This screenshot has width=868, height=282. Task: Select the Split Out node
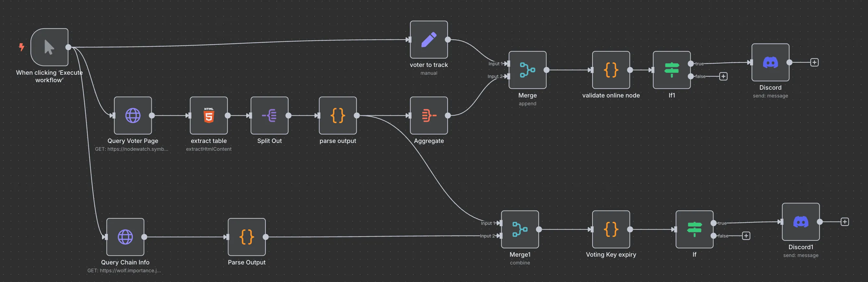pyautogui.click(x=269, y=116)
